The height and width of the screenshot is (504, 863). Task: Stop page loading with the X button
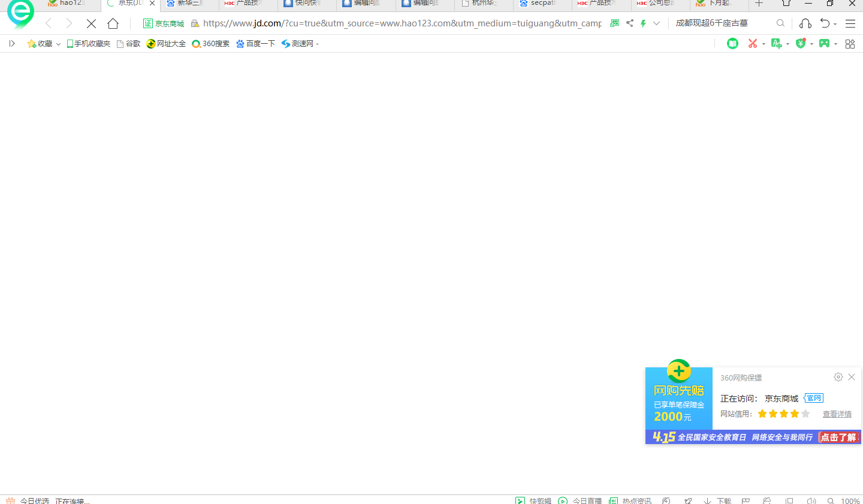(91, 23)
